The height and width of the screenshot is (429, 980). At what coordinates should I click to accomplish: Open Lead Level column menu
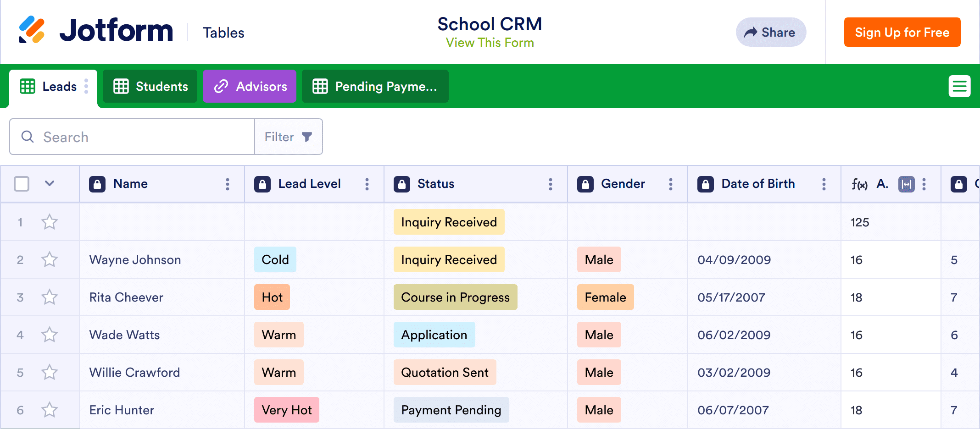[x=367, y=184]
